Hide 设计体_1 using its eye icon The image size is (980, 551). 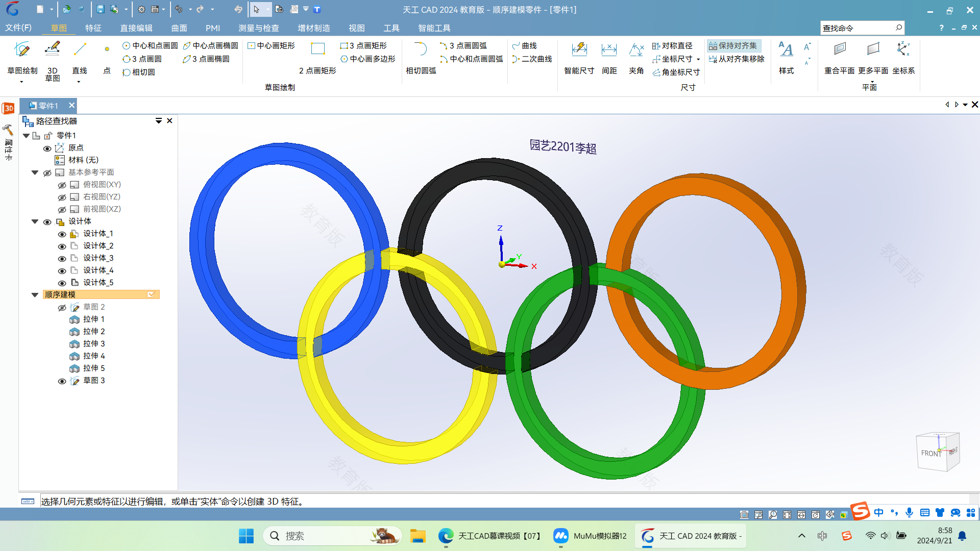[x=62, y=234]
